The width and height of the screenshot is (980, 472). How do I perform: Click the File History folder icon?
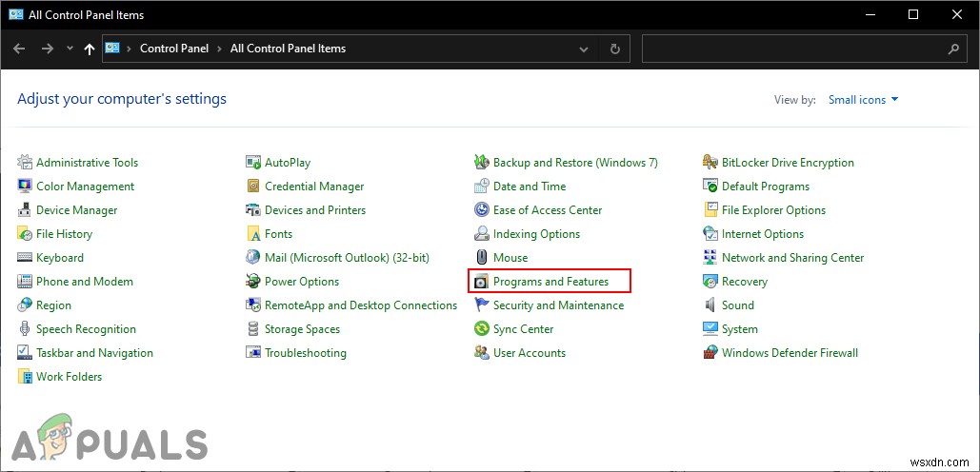[x=25, y=233]
